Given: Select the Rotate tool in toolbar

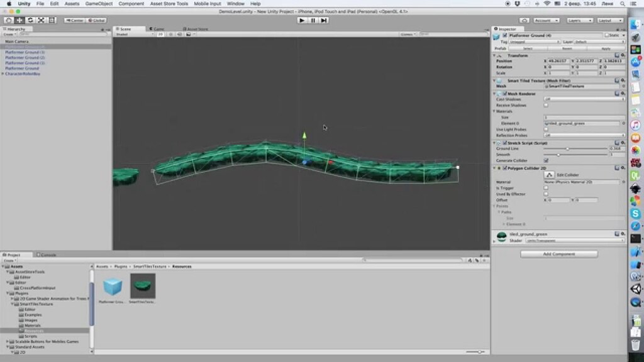Looking at the screenshot, I should [x=31, y=19].
